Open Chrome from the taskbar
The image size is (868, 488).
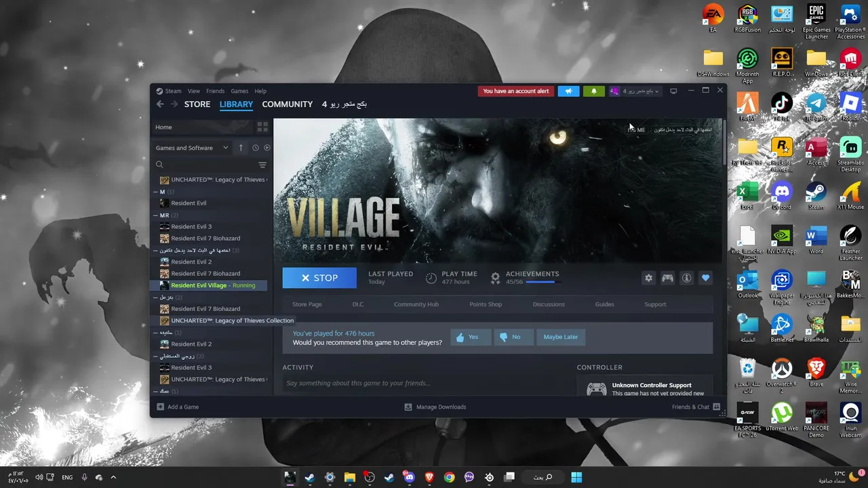tap(449, 477)
